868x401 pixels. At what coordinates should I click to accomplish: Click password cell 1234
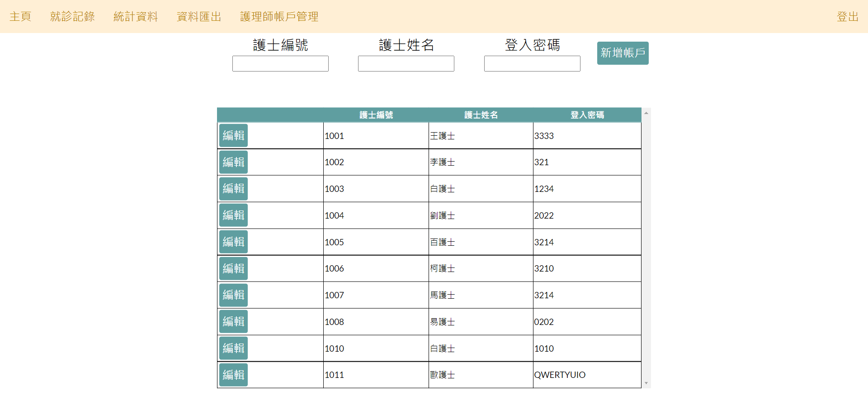(x=587, y=189)
